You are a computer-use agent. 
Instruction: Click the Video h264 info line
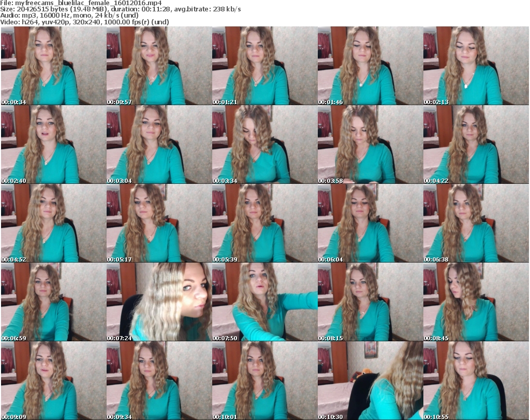pyautogui.click(x=84, y=22)
